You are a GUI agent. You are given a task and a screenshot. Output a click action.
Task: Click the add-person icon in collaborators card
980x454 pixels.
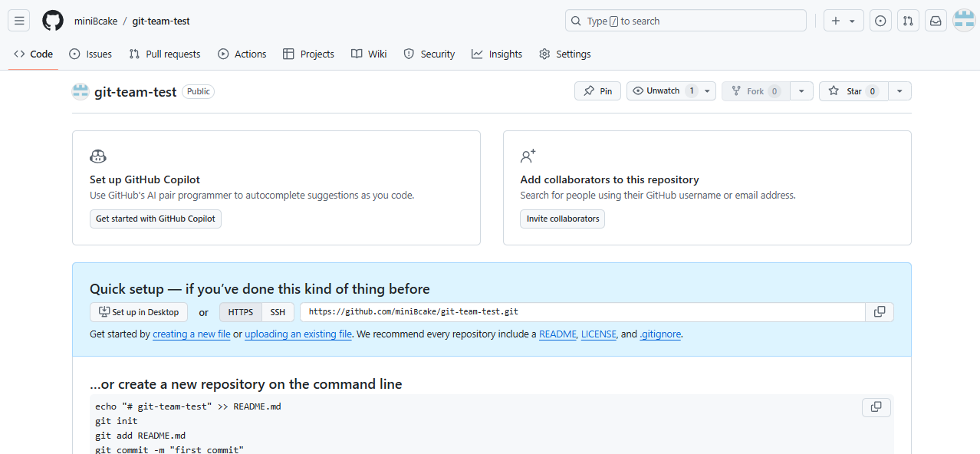click(x=528, y=156)
